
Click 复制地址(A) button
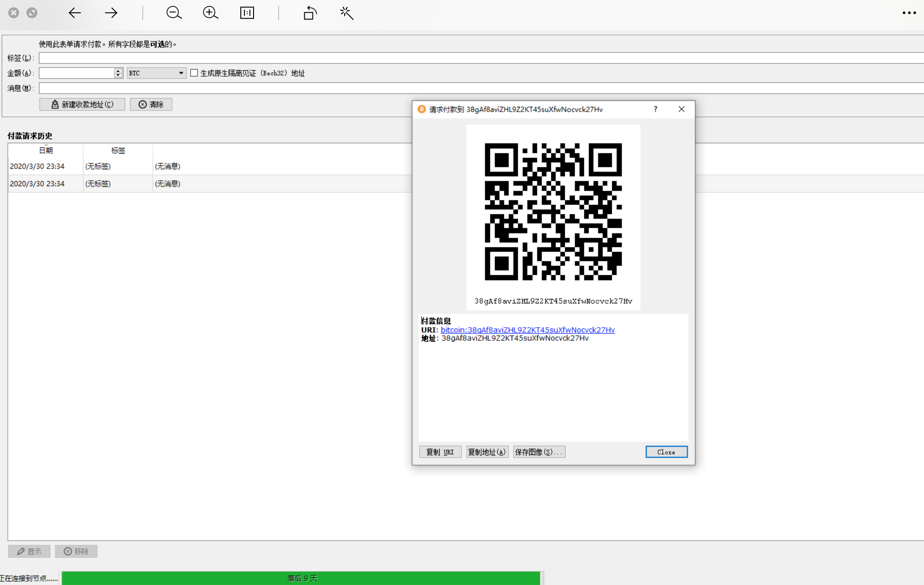click(486, 452)
